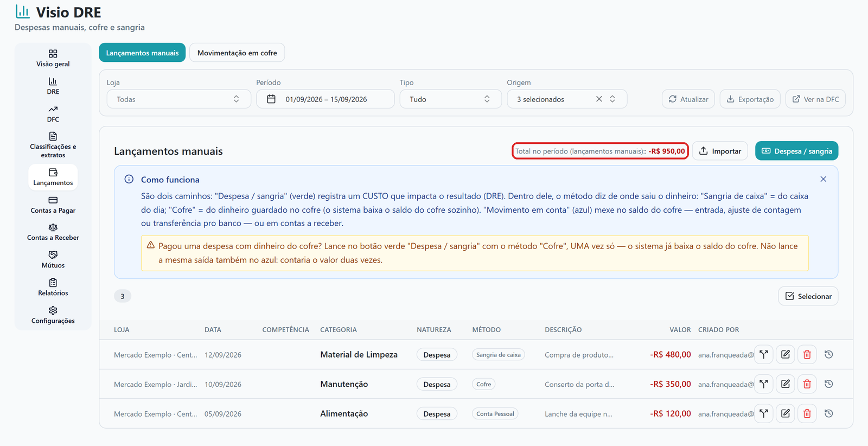Open Mútuos in the sidebar
The image size is (868, 446).
click(x=53, y=259)
